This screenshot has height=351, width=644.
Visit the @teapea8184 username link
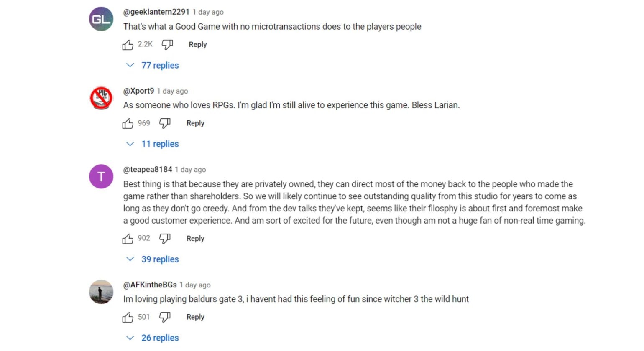pyautogui.click(x=148, y=170)
